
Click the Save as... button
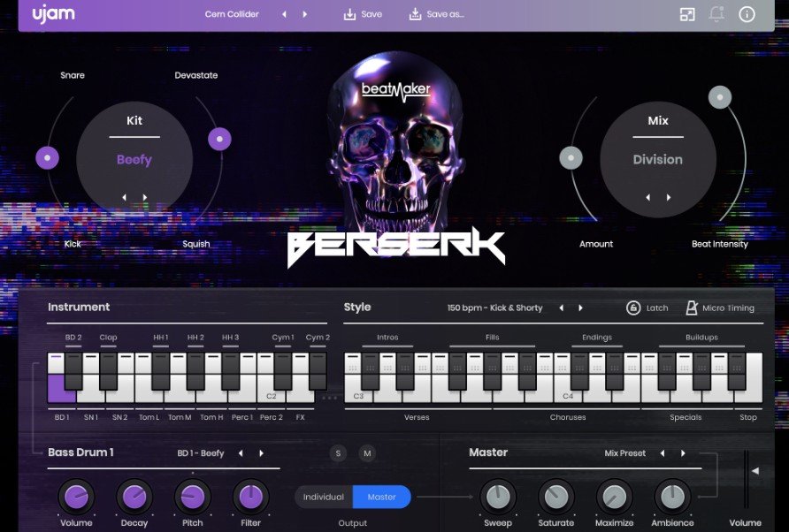436,14
